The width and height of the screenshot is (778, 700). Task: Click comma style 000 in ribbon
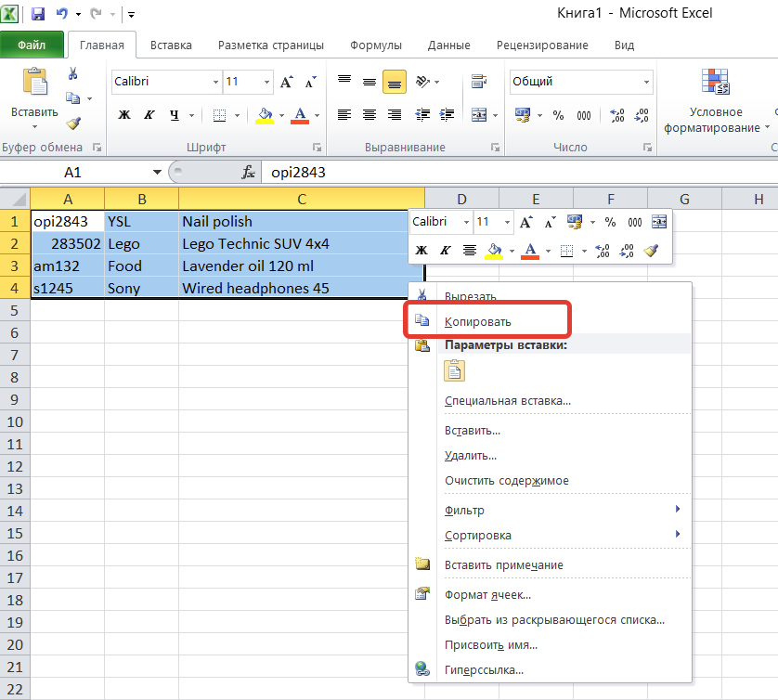[583, 116]
